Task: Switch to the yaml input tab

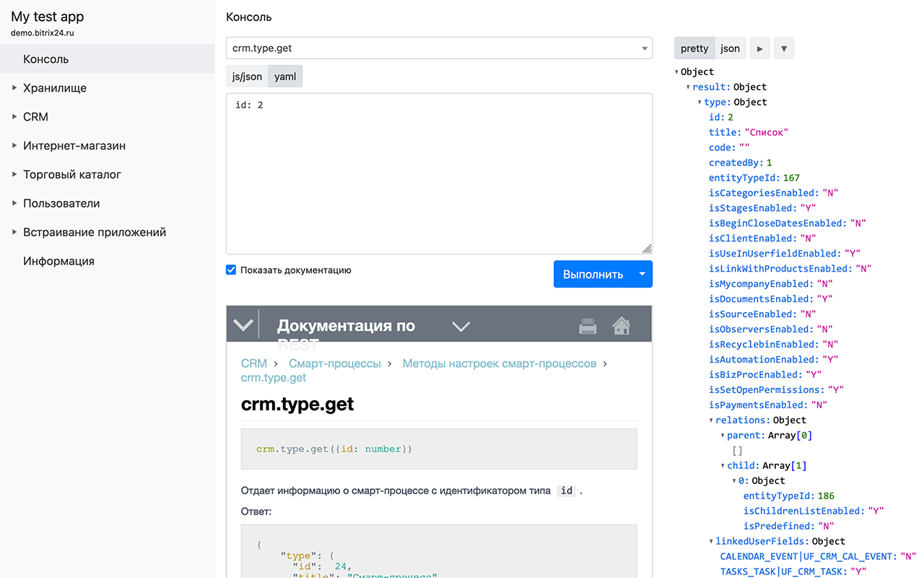Action: point(285,77)
